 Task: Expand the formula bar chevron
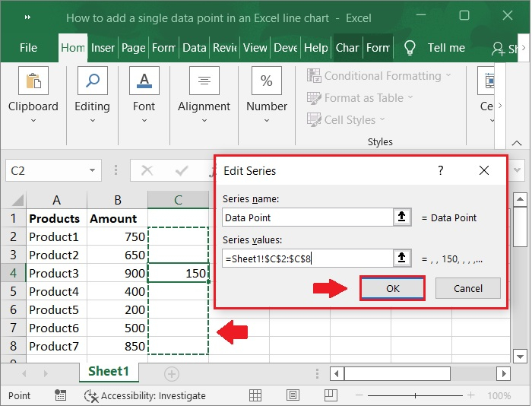coord(517,170)
